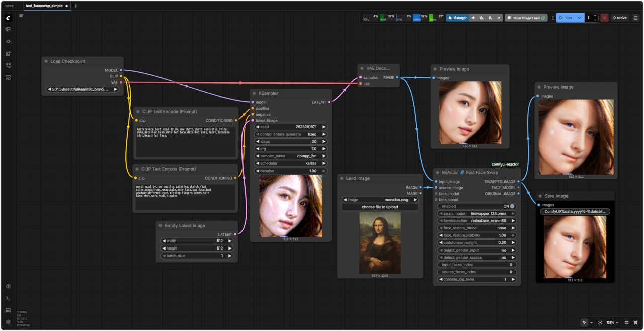Toggle the right side panel icon
644x331 pixels.
(x=635, y=18)
